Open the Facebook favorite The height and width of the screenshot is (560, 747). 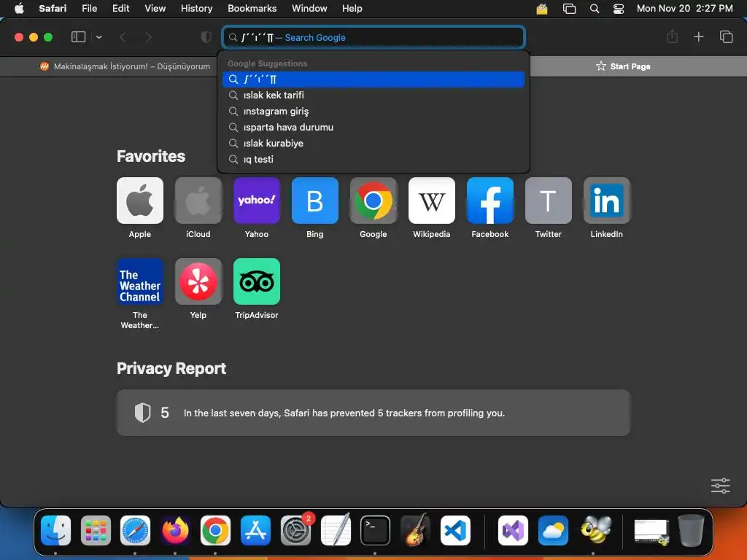pos(489,201)
